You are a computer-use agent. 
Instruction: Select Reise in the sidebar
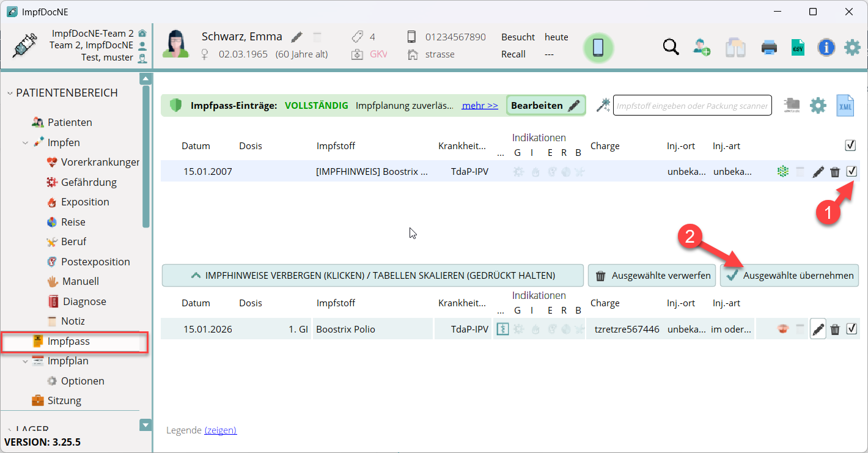pyautogui.click(x=73, y=222)
